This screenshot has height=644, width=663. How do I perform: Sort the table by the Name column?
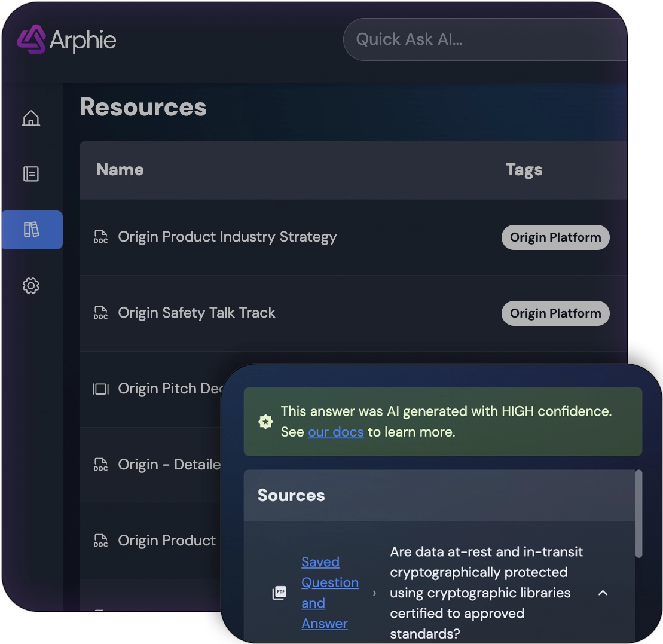point(120,170)
